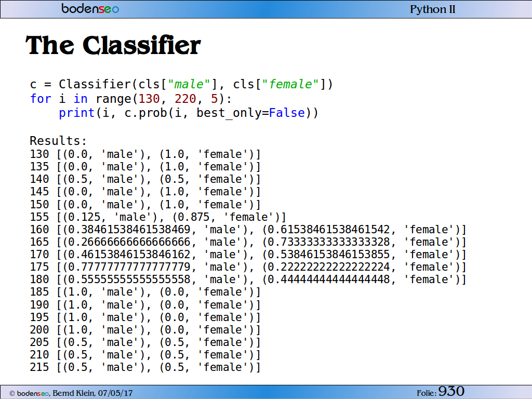Click the result row starting with 135
Viewport: 532px width, 399px height.
click(145, 167)
